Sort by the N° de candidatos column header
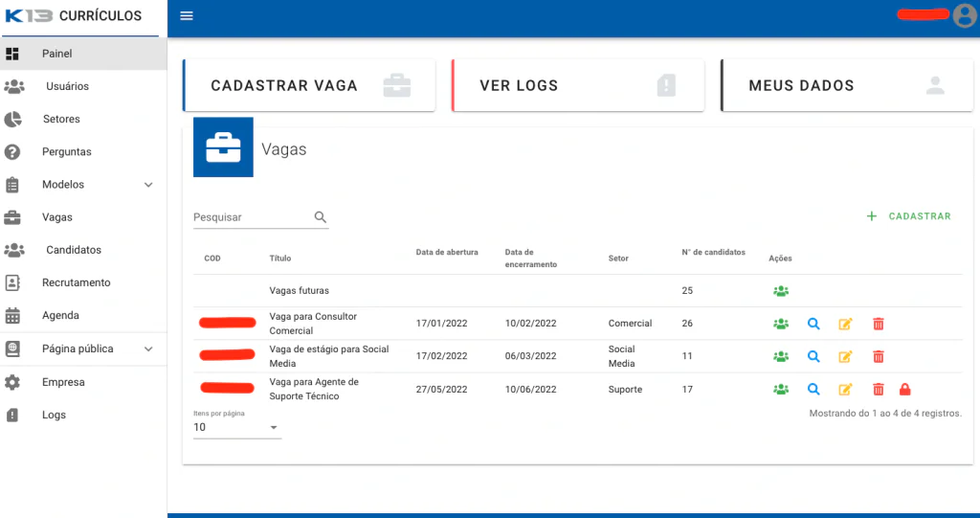This screenshot has width=980, height=518. tap(713, 252)
